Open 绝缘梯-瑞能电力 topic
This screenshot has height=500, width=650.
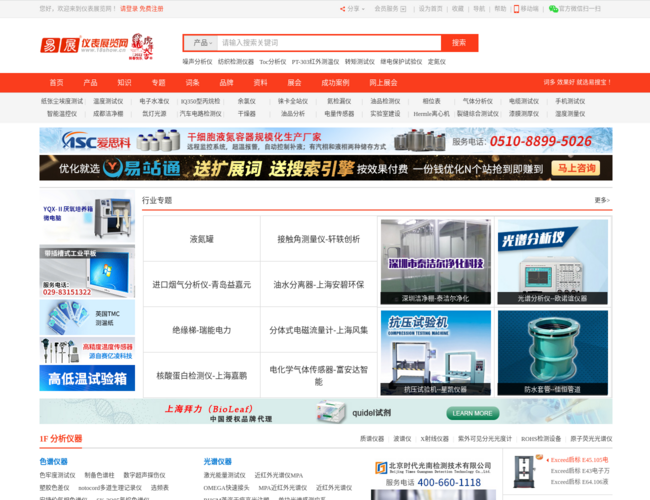click(x=202, y=330)
